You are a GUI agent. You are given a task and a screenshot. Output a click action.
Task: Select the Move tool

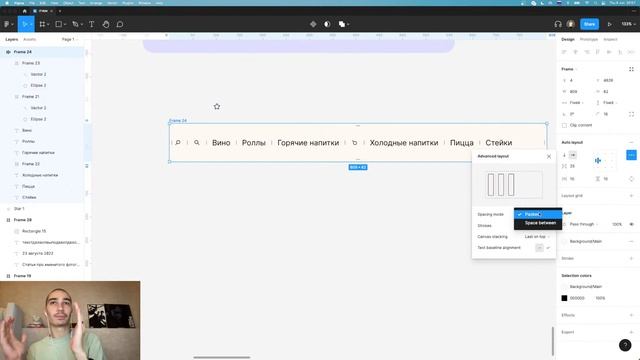pos(24,24)
